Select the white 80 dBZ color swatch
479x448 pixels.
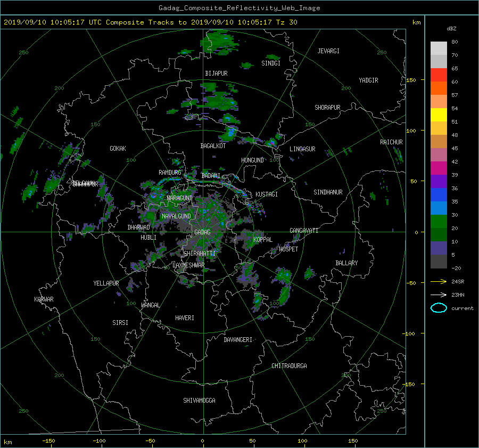pos(439,48)
